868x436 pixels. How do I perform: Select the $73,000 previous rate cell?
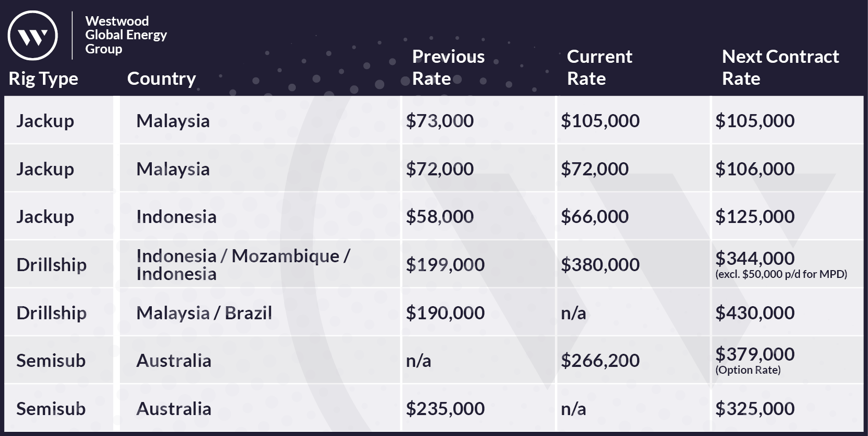pos(440,121)
